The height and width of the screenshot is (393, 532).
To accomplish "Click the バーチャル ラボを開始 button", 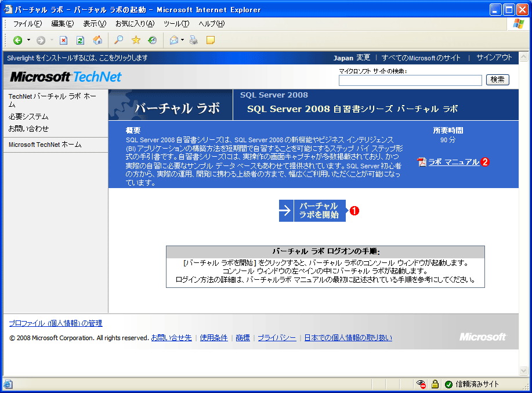I will pos(313,211).
